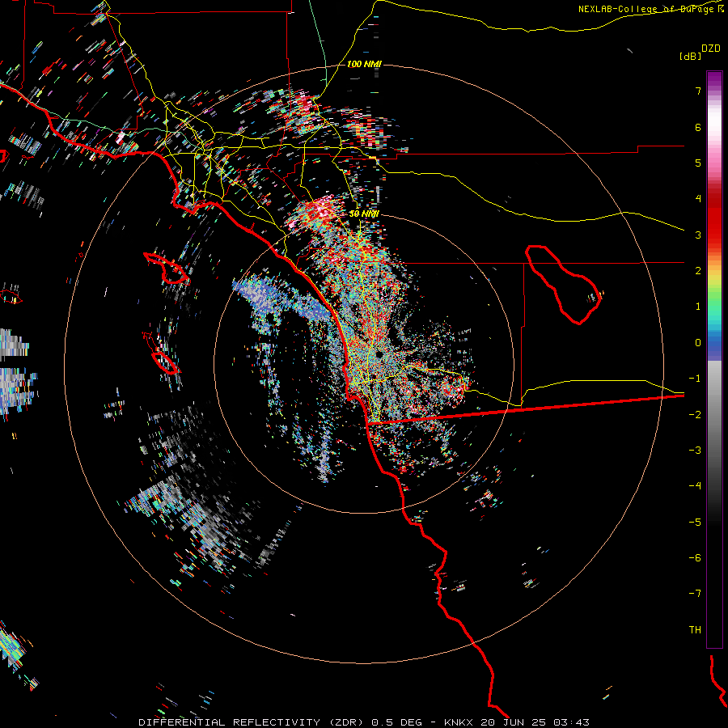Click the KNKX radar station identifier

[459, 722]
